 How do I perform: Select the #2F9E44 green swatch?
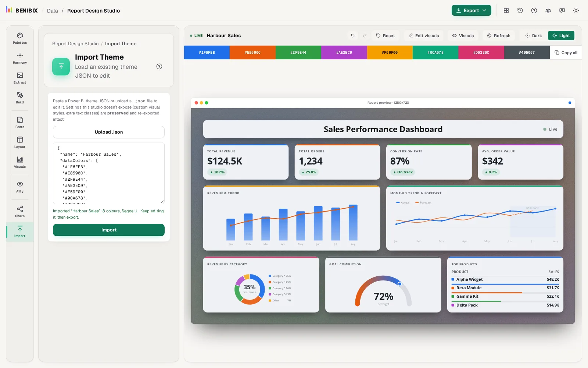[298, 53]
